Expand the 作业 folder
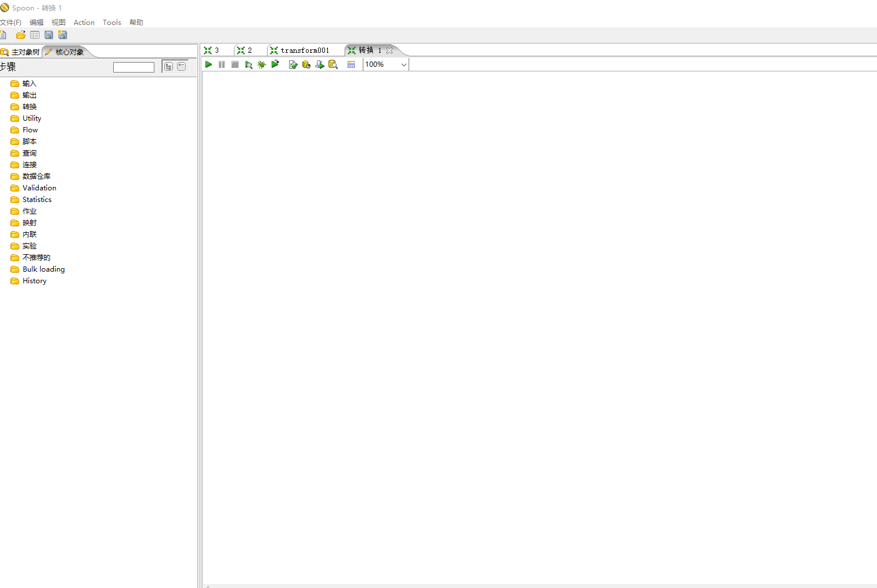This screenshot has width=877, height=588. 24,211
